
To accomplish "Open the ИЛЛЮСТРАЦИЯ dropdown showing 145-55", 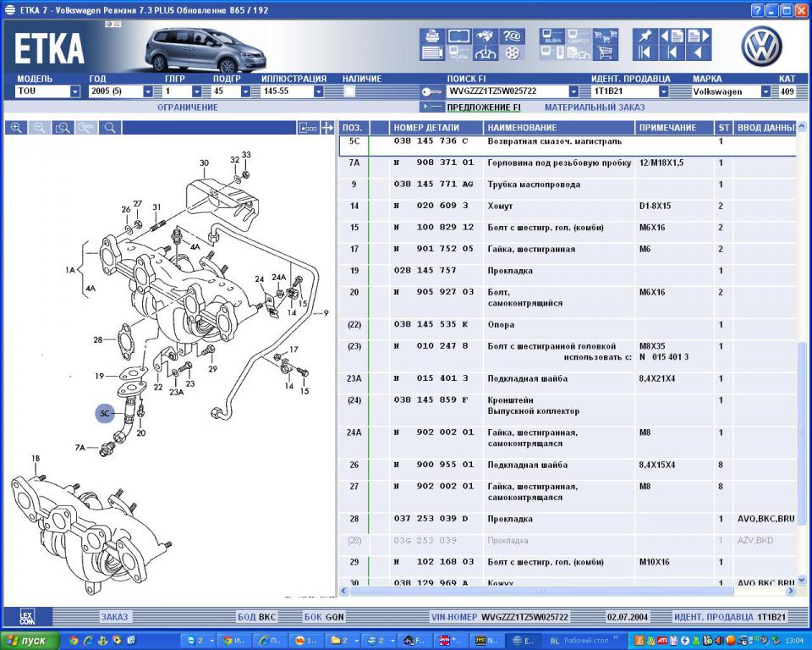I will pos(319,91).
